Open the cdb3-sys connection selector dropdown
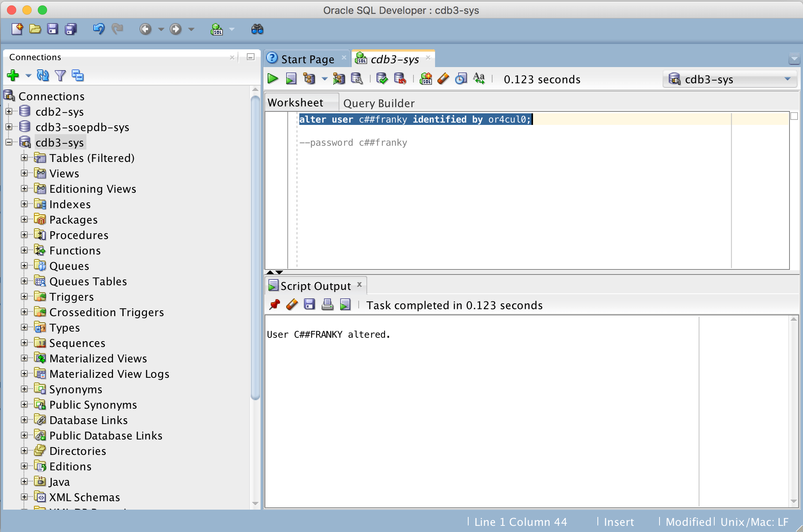Screen dimensions: 803x532 (788, 79)
